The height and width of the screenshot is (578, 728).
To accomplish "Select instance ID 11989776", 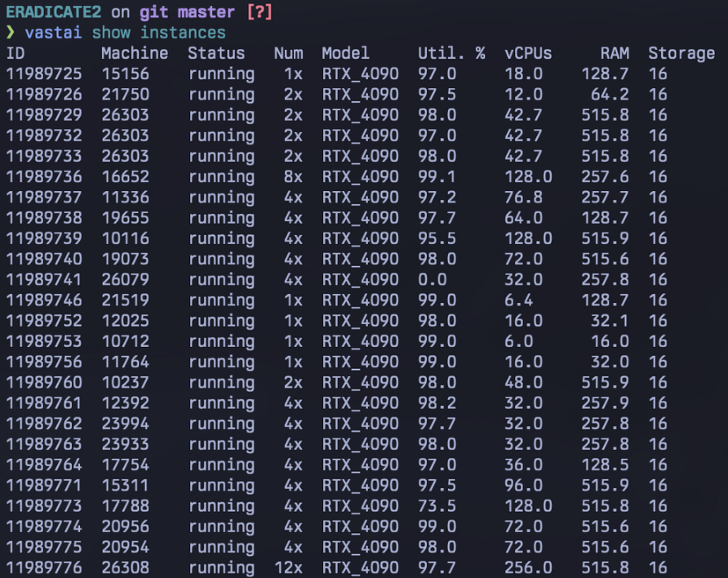I will [44, 567].
